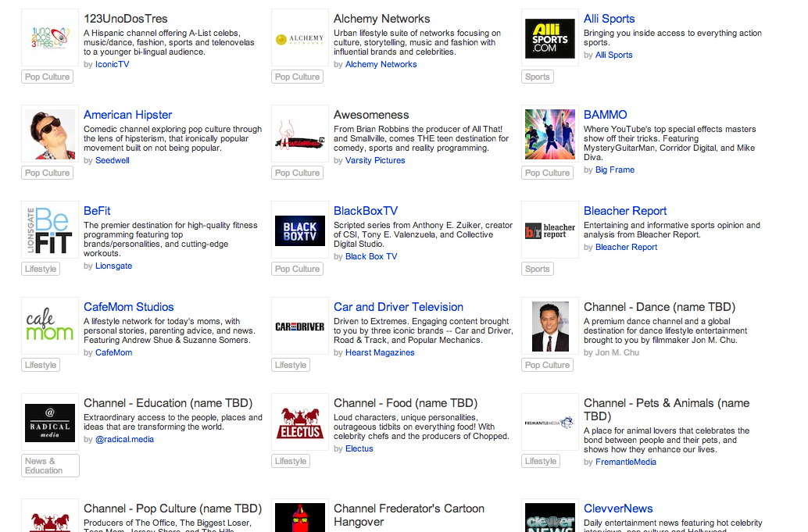
Task: Click the Frederator's Cartoon Hangover thumbnail
Action: tap(300, 516)
